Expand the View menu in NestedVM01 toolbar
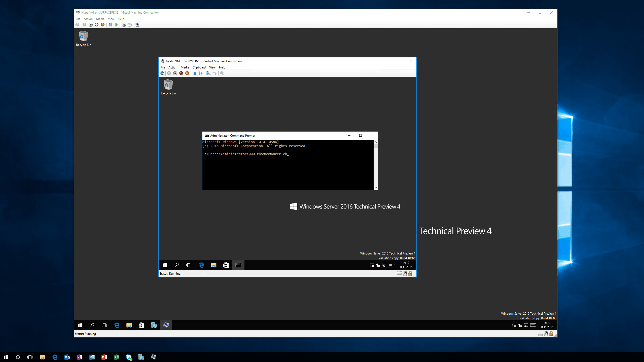The height and width of the screenshot is (362, 644). [x=212, y=67]
